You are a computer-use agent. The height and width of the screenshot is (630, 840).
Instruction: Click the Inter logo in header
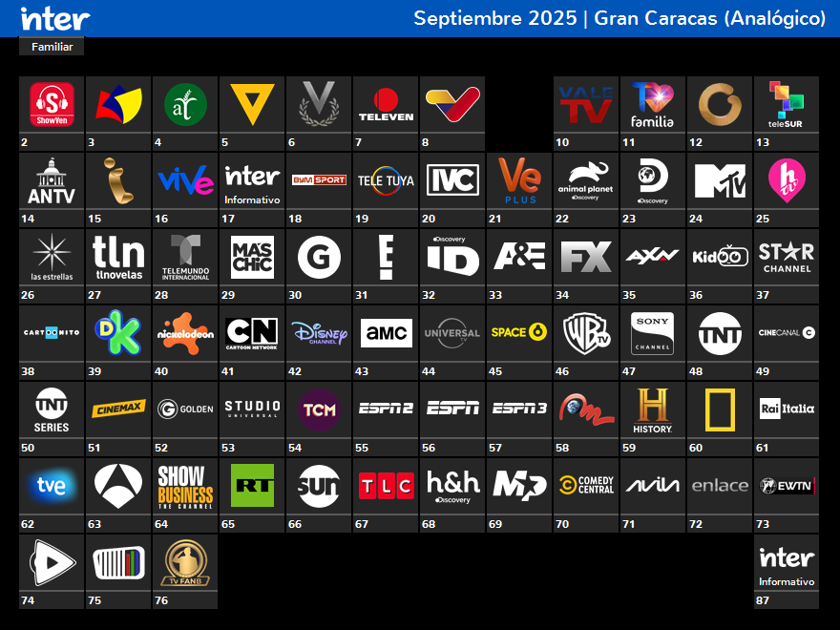(x=55, y=18)
